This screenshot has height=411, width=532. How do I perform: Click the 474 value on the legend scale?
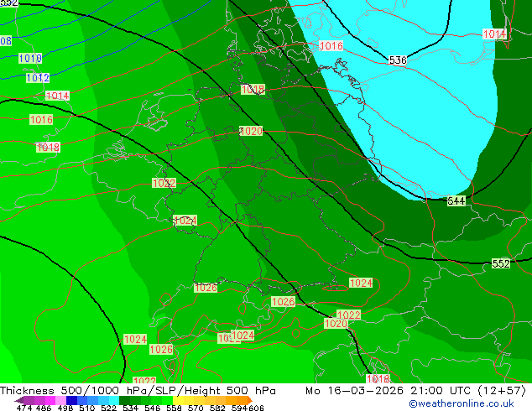point(24,408)
